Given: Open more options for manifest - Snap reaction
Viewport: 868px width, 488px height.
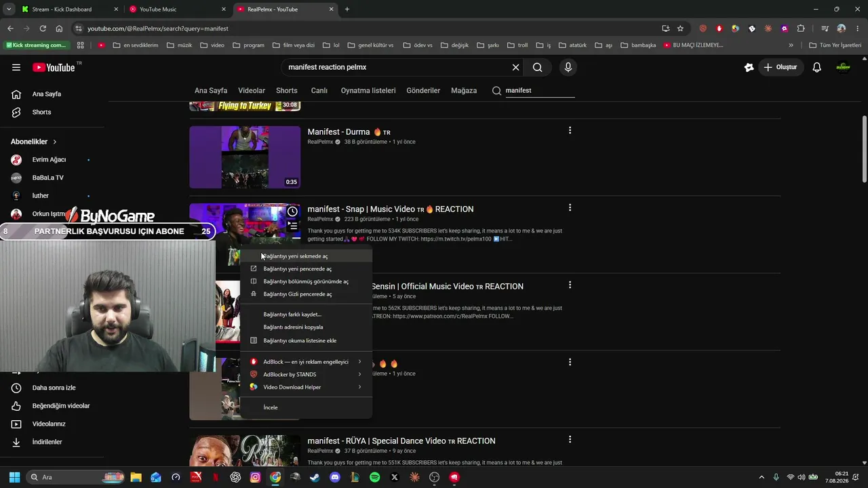Looking at the screenshot, I should coord(570,207).
